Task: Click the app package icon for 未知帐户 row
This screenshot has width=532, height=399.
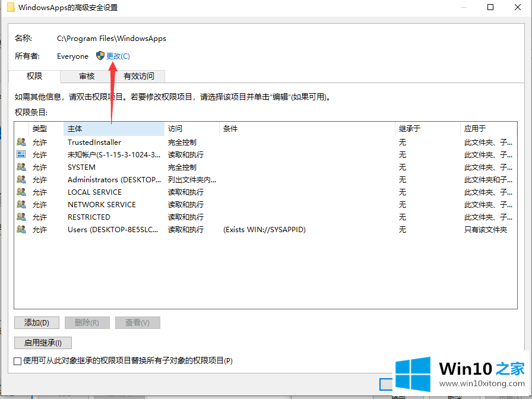Action: point(21,154)
